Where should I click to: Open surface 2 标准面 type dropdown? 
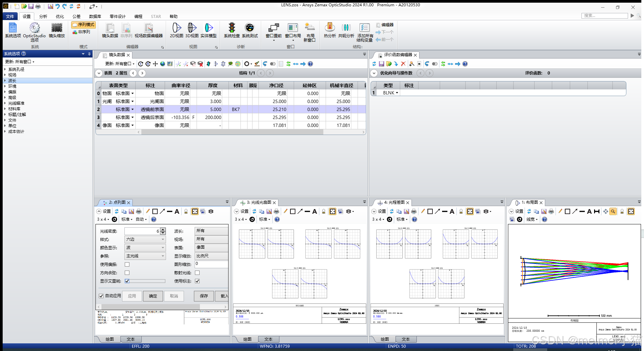pyautogui.click(x=132, y=109)
